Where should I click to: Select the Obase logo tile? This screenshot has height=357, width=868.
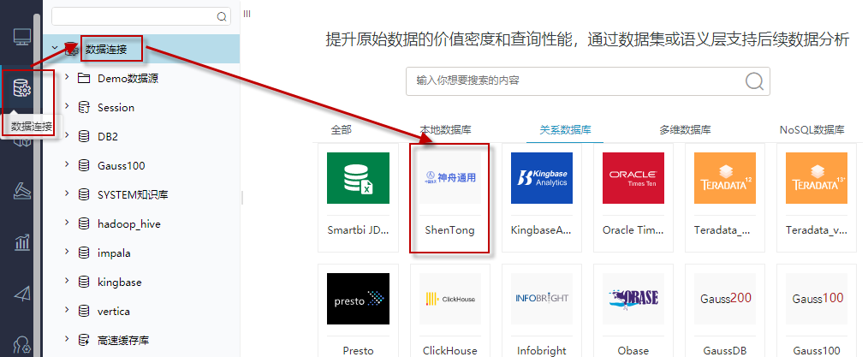coord(633,299)
